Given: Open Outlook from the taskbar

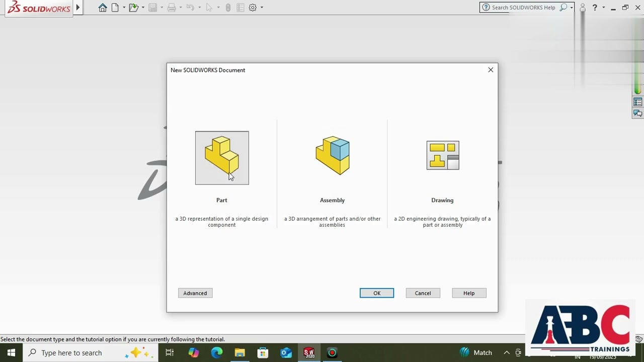Looking at the screenshot, I should coord(286,353).
